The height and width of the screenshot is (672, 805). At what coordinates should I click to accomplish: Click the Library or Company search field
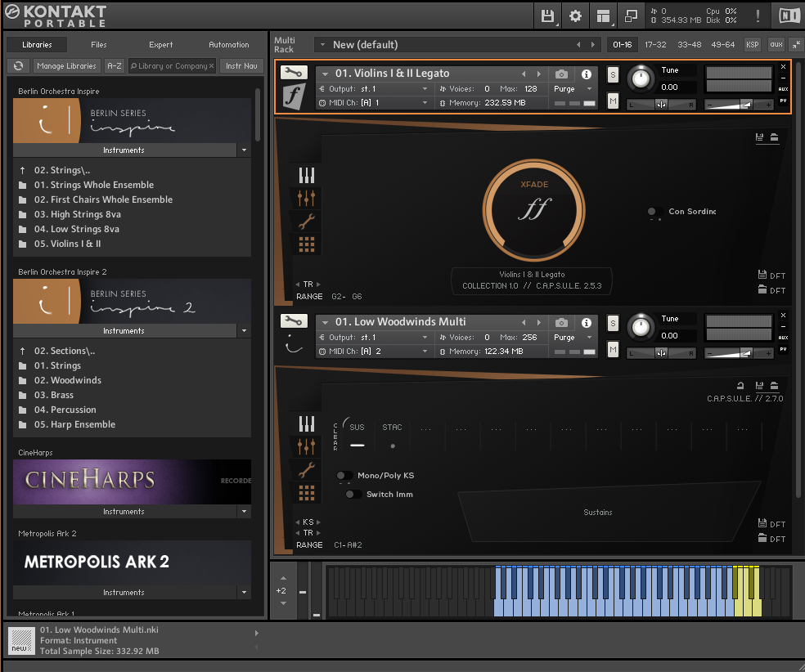(172, 65)
